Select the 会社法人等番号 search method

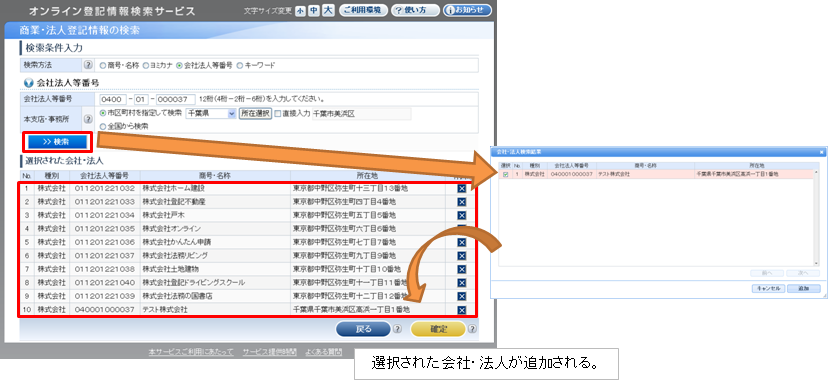point(179,66)
